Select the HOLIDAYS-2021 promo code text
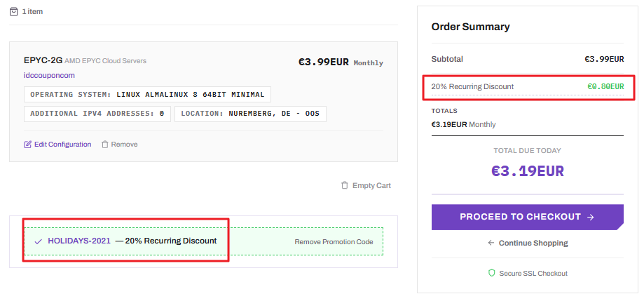Viewport: 644px width, 294px height. 79,241
